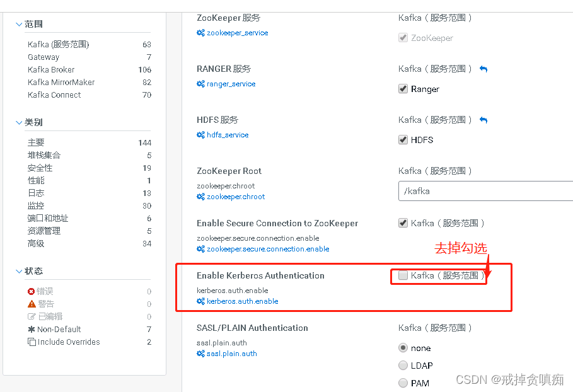Uncheck the Ranger checkbox

[403, 89]
